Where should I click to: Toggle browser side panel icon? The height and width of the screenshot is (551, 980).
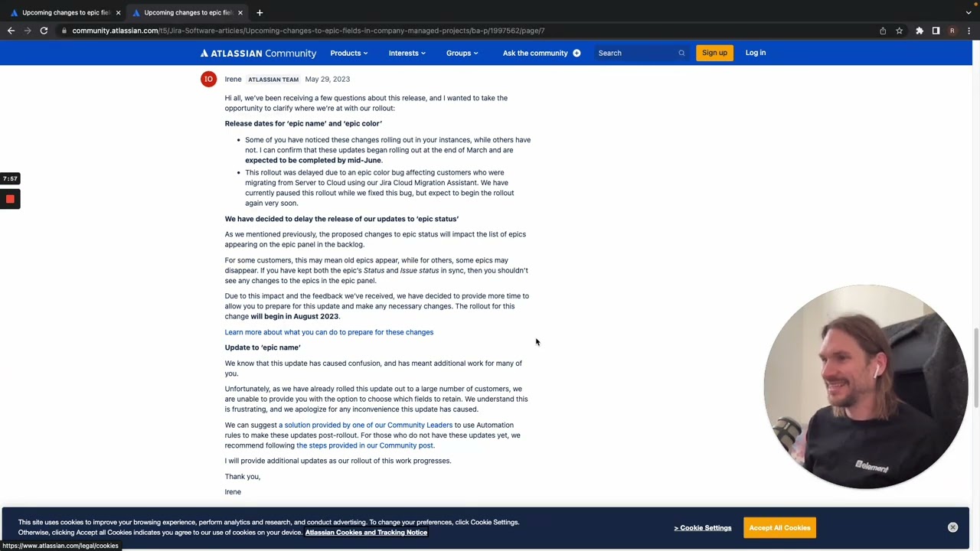[936, 31]
